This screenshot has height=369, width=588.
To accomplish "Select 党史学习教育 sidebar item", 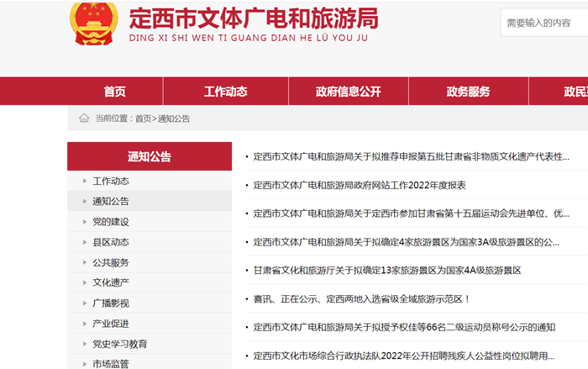I will pyautogui.click(x=120, y=344).
